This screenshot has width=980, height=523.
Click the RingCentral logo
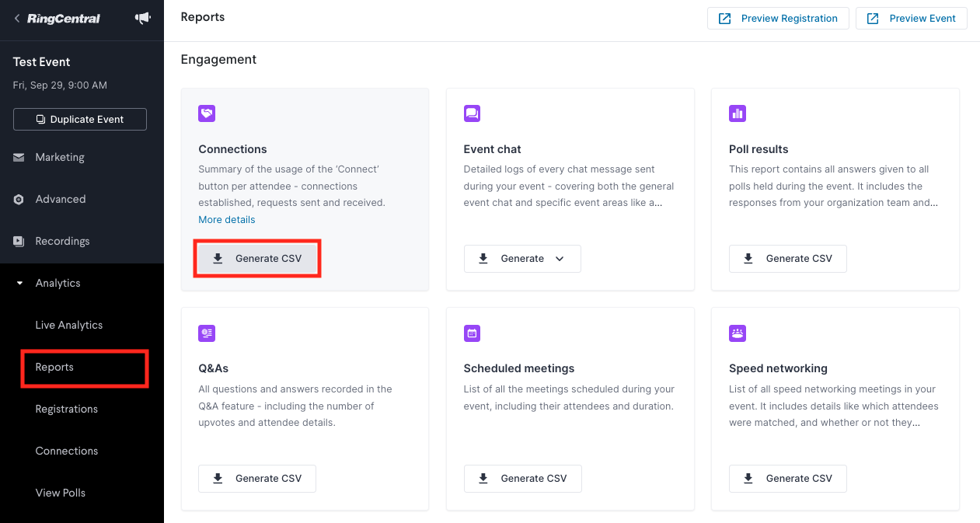pos(64,19)
